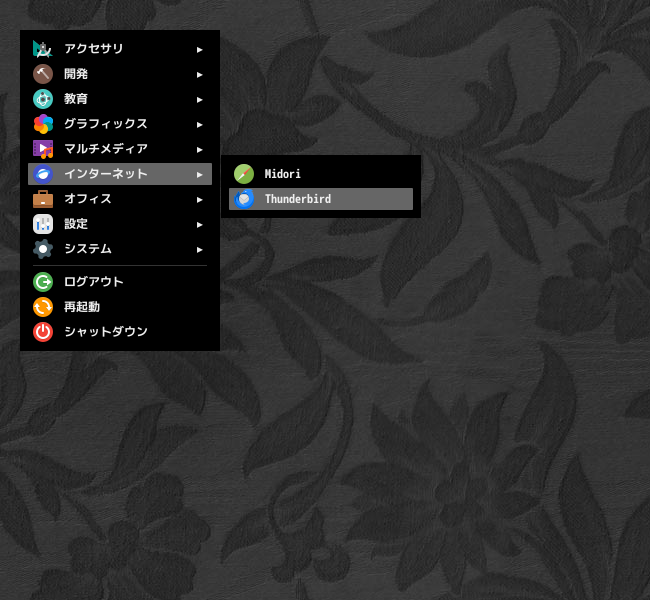Expand the システム submenu arrow
Screen dimensions: 650x600
(x=199, y=250)
